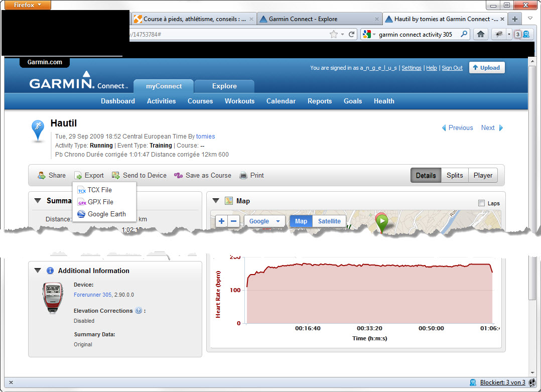Image resolution: width=541 pixels, height=392 pixels.
Task: Collapse the Map panel
Action: click(216, 201)
